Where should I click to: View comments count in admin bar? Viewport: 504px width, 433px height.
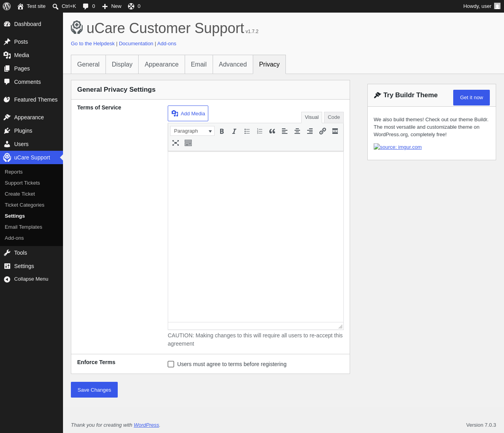point(89,6)
